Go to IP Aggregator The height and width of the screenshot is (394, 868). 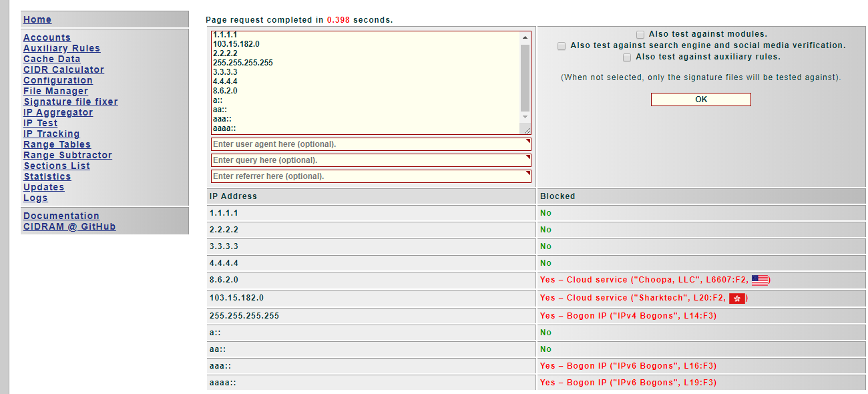[x=58, y=113]
